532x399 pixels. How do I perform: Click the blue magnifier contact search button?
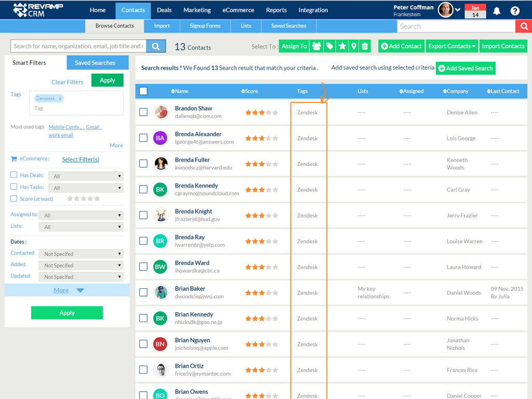(156, 46)
